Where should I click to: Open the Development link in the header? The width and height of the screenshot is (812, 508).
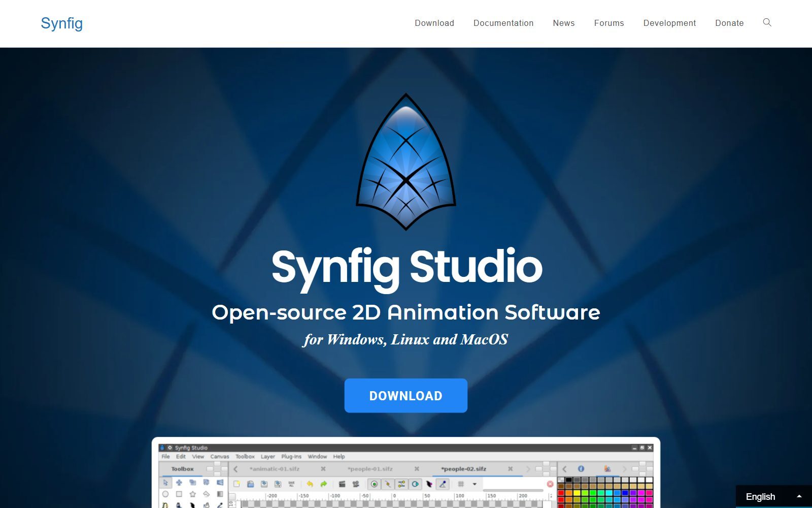[x=669, y=23]
